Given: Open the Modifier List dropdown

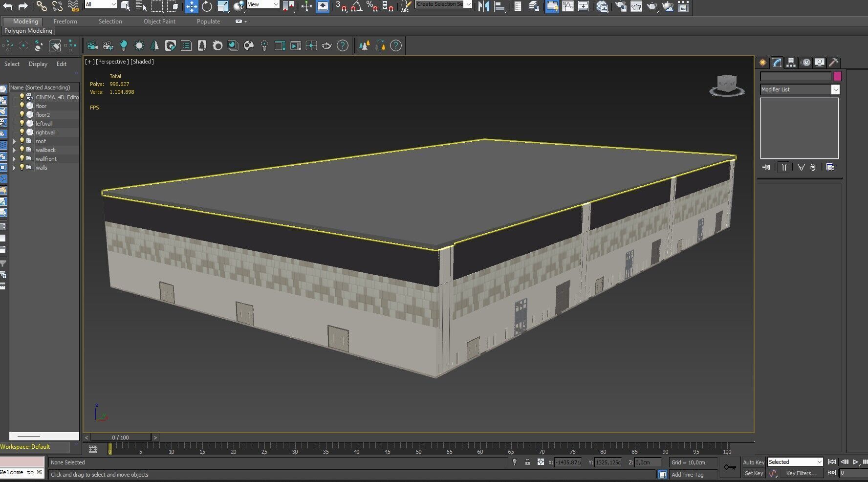Looking at the screenshot, I should [x=800, y=89].
